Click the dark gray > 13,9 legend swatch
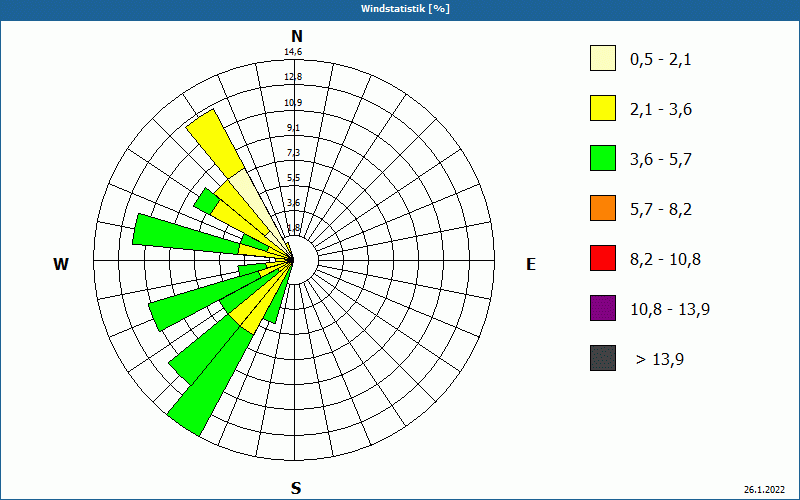The width and height of the screenshot is (800, 500). coord(603,358)
